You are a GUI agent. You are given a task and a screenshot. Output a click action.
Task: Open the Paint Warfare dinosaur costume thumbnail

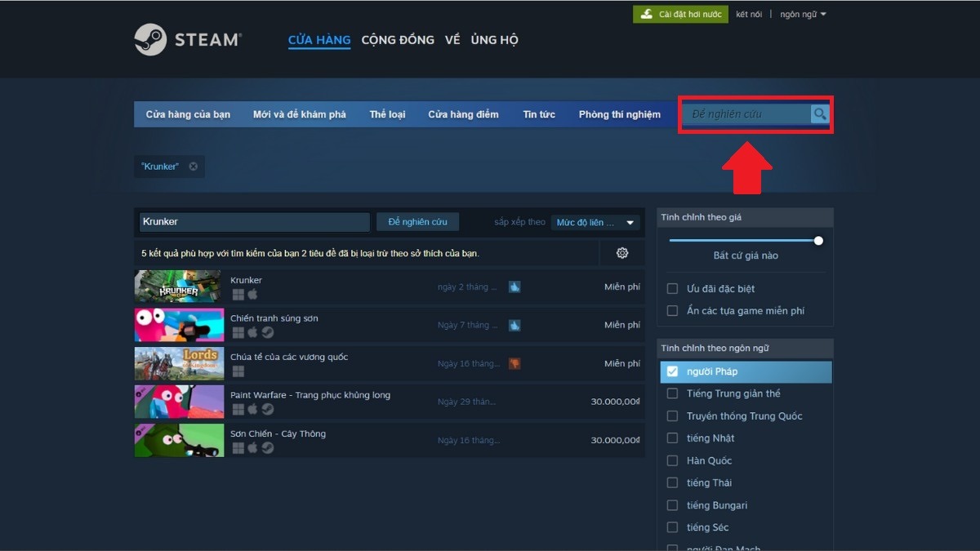click(x=179, y=402)
